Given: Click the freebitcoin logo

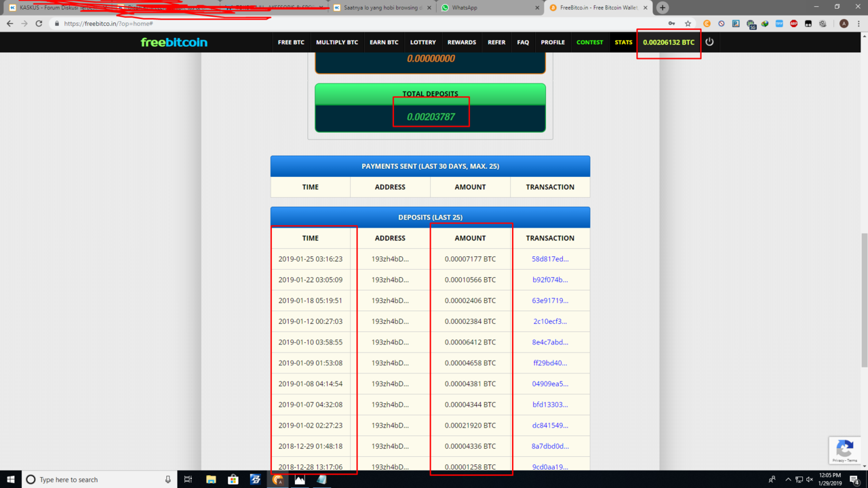Looking at the screenshot, I should click(174, 42).
